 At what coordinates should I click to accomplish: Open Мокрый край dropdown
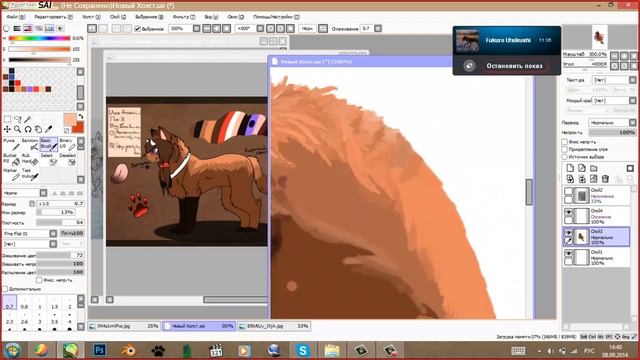click(614, 100)
